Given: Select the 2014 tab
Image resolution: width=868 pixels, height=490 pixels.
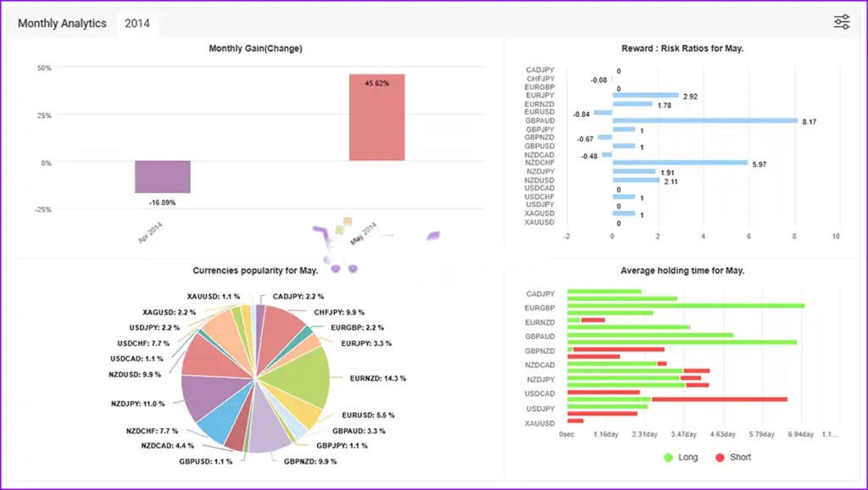Looking at the screenshot, I should coord(137,24).
